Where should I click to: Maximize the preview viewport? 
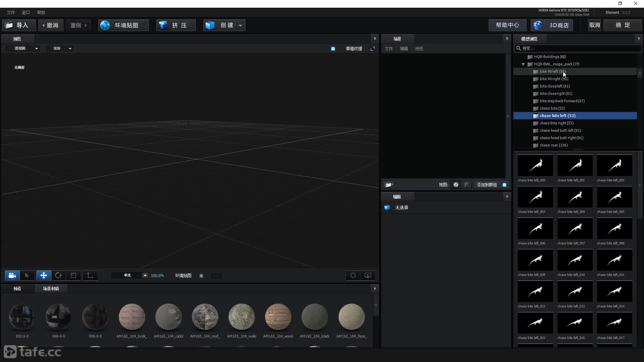tap(373, 49)
